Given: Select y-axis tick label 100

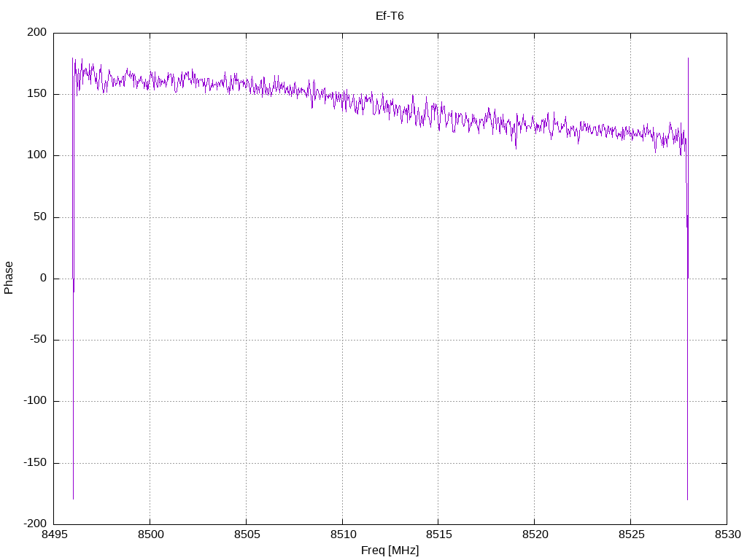Looking at the screenshot, I should click(37, 155).
